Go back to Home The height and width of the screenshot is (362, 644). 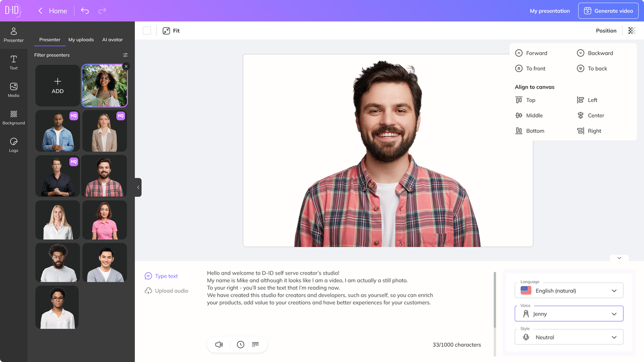(x=53, y=11)
